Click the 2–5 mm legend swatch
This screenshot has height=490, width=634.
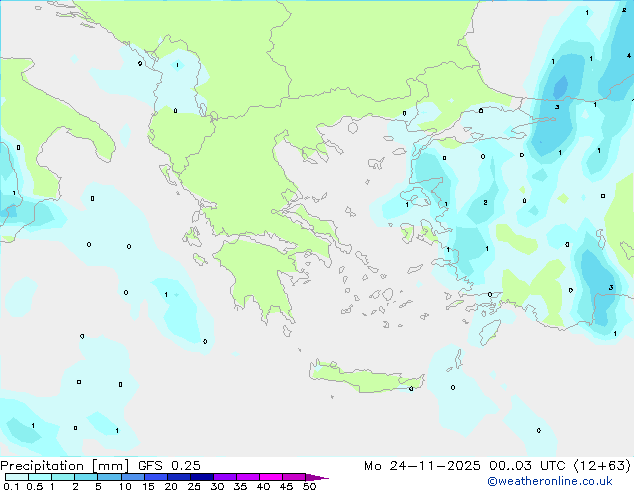point(86,477)
